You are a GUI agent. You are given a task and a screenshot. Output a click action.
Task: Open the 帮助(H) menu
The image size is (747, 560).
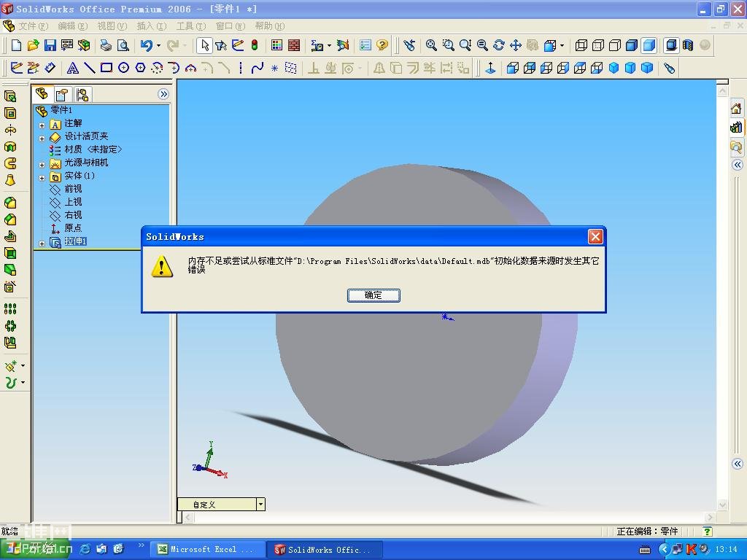click(270, 26)
